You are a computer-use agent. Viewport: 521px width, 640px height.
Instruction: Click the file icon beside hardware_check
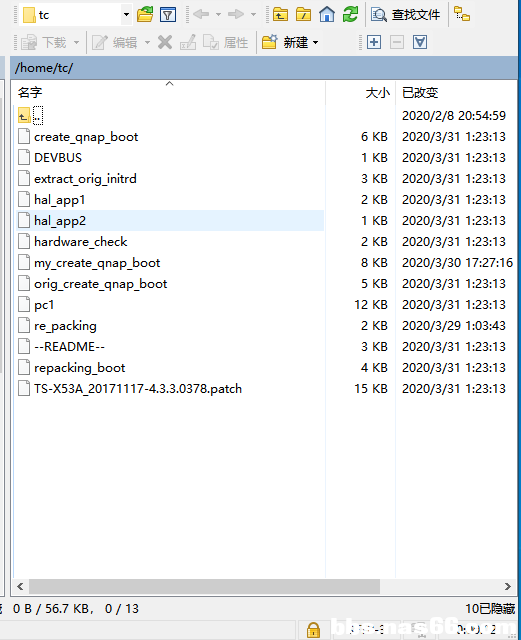24,242
